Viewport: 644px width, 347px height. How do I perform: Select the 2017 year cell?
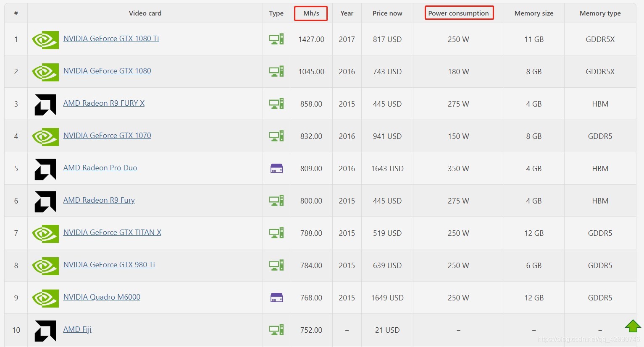tap(347, 39)
